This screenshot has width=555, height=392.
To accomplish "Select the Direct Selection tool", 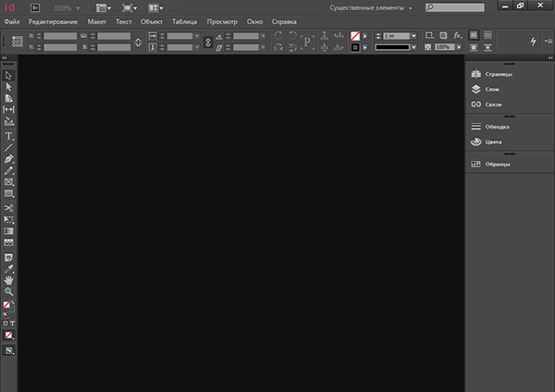I will coord(8,87).
